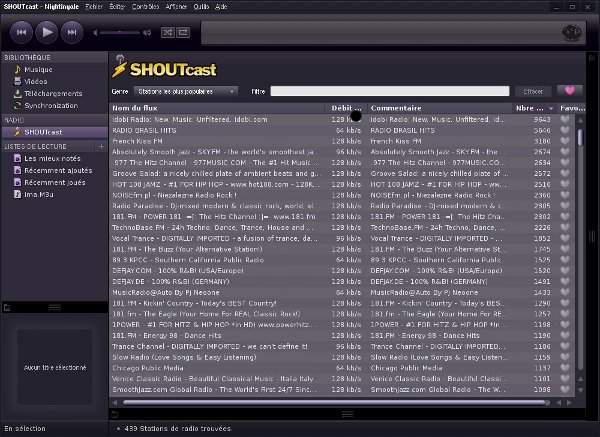Select SmoothJazz.com Global Radio row

point(342,390)
